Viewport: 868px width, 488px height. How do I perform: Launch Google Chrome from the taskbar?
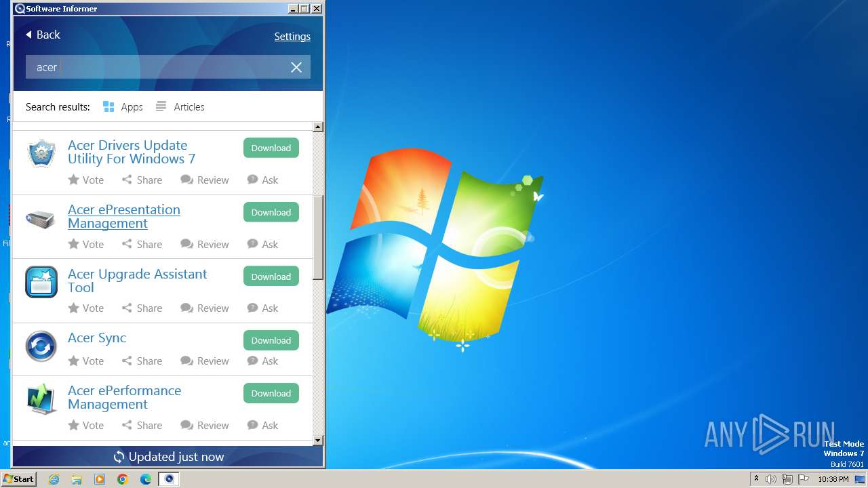123,479
